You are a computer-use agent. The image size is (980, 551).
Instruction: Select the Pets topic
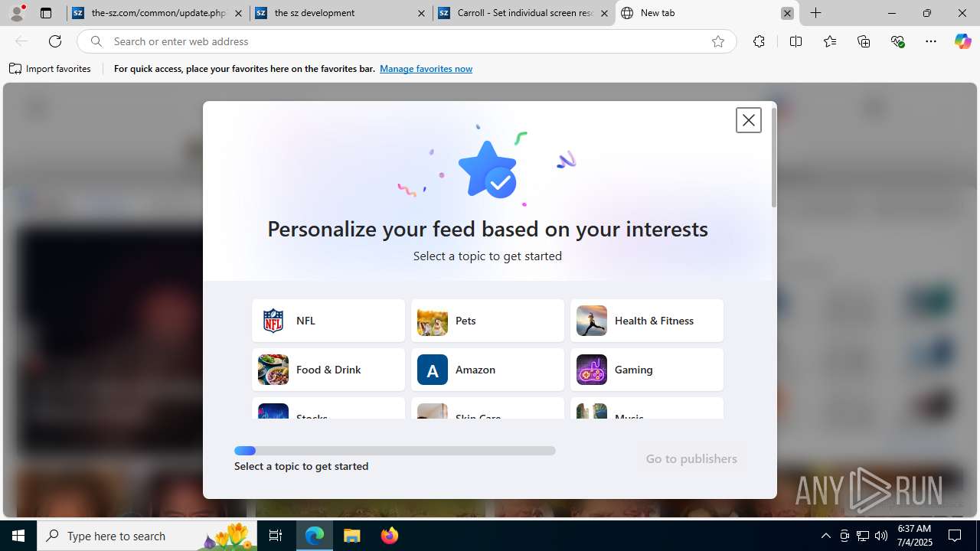click(488, 321)
